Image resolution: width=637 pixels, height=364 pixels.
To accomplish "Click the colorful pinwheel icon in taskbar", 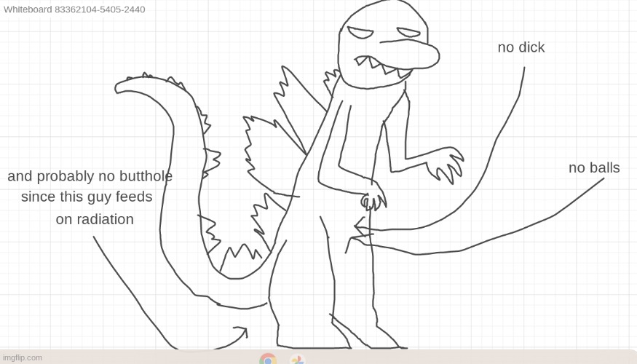I will (297, 360).
